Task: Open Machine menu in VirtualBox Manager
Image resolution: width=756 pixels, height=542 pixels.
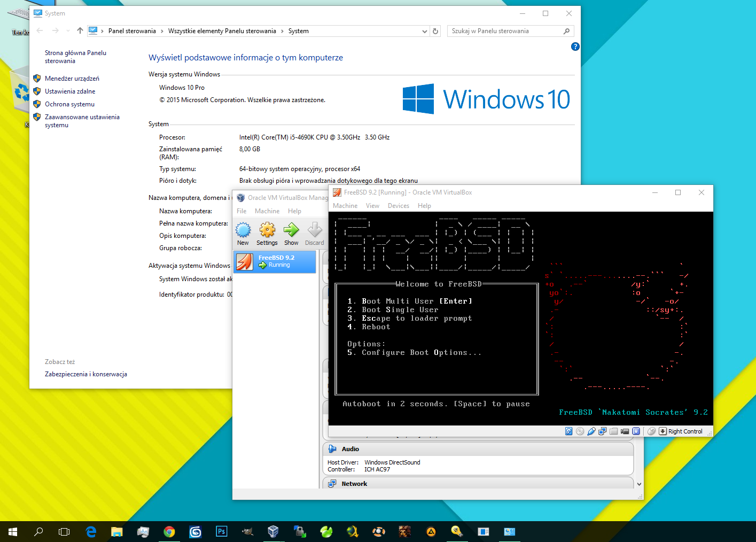Action: click(x=267, y=211)
